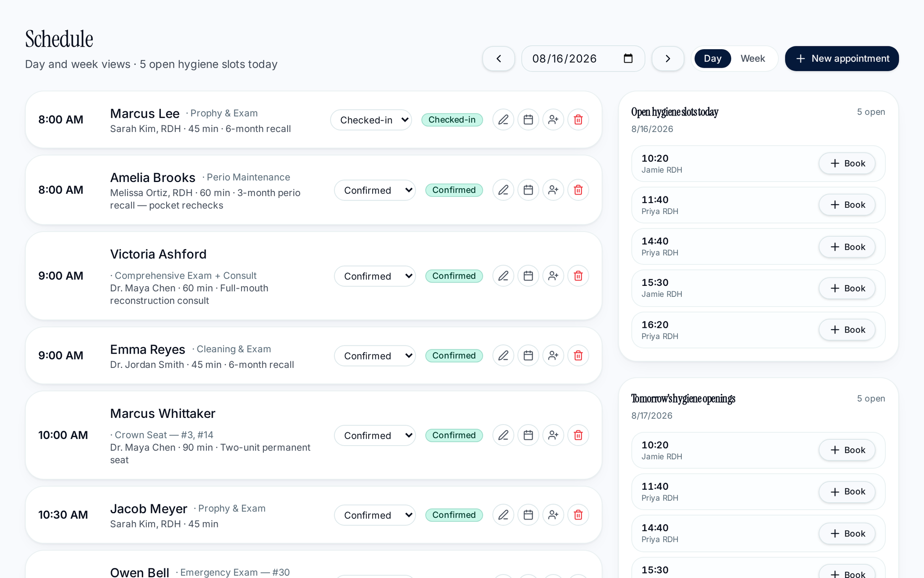This screenshot has width=924, height=578.
Task: Go to the next day with the right chevron
Action: click(x=668, y=58)
